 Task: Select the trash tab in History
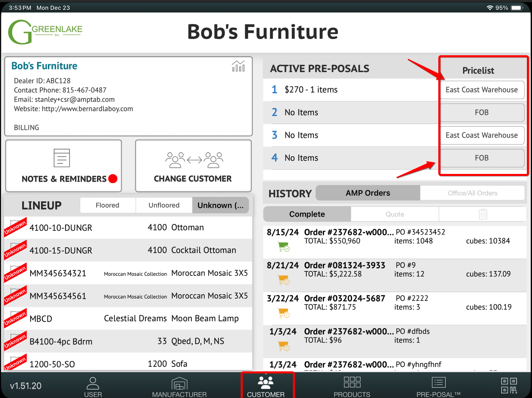(483, 214)
